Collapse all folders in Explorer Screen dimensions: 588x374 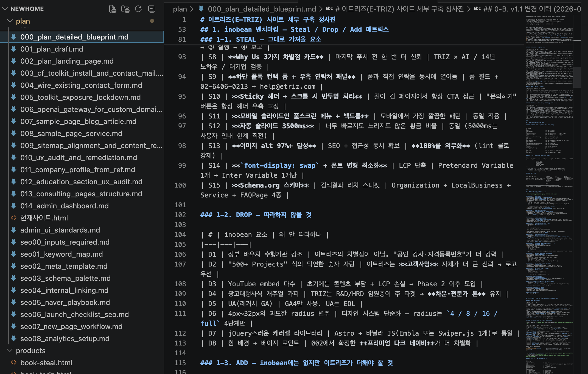point(152,9)
